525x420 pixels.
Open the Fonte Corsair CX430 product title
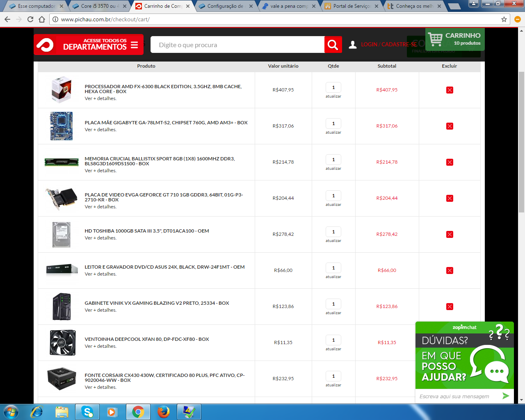coord(164,378)
